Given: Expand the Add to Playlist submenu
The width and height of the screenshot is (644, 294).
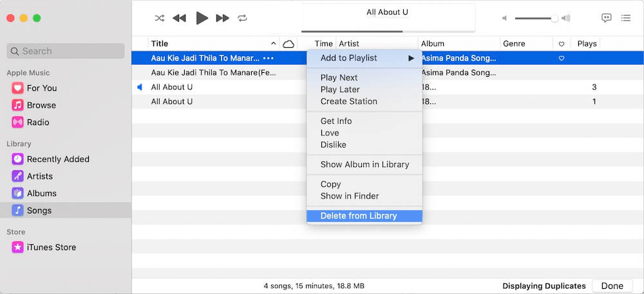Looking at the screenshot, I should 365,58.
